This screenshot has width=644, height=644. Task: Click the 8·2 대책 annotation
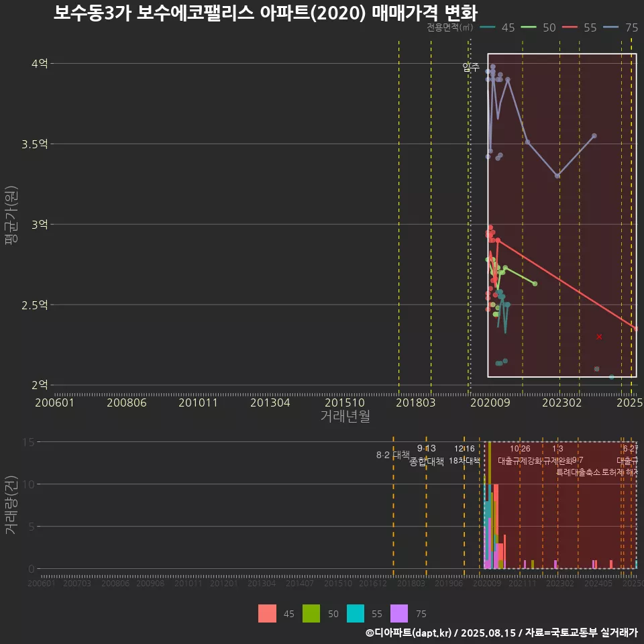pos(393,455)
